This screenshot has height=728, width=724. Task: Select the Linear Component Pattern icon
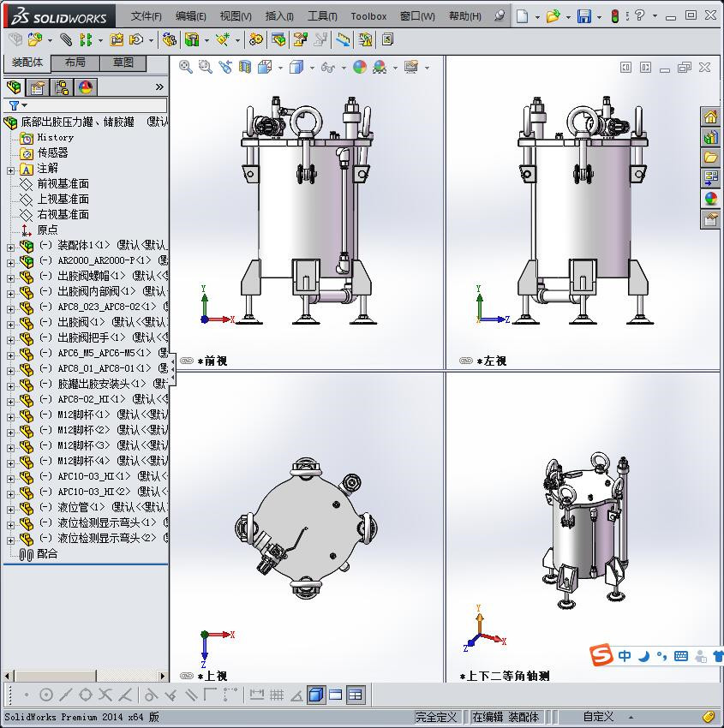point(86,40)
